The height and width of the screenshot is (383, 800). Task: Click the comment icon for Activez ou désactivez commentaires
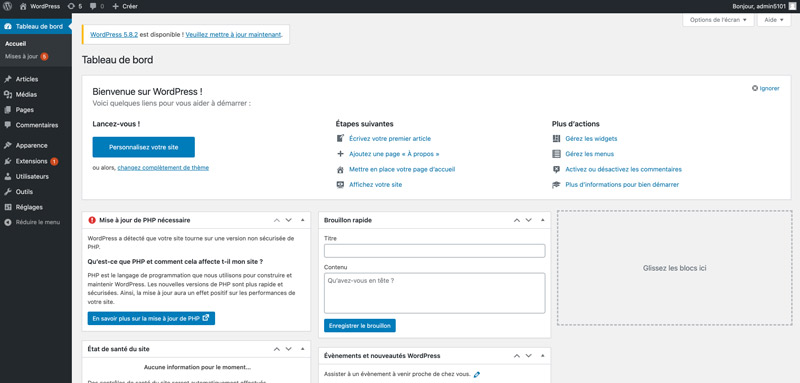pos(556,169)
